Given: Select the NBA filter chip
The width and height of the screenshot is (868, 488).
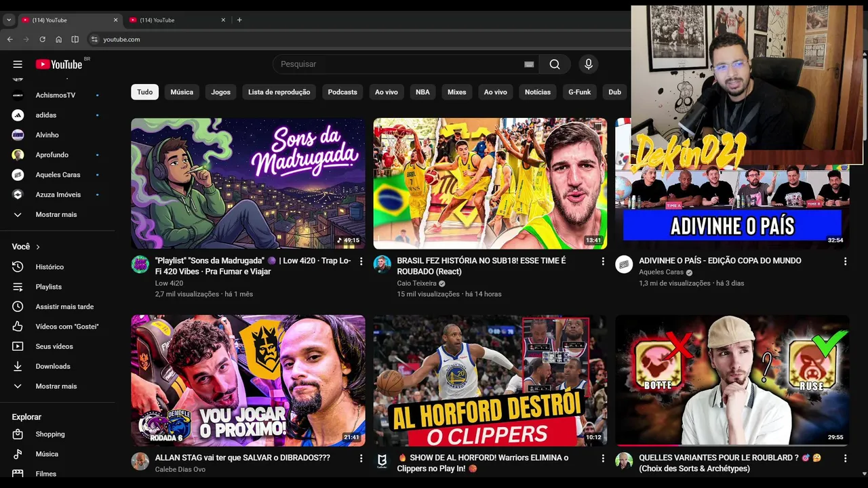Looking at the screenshot, I should [422, 92].
